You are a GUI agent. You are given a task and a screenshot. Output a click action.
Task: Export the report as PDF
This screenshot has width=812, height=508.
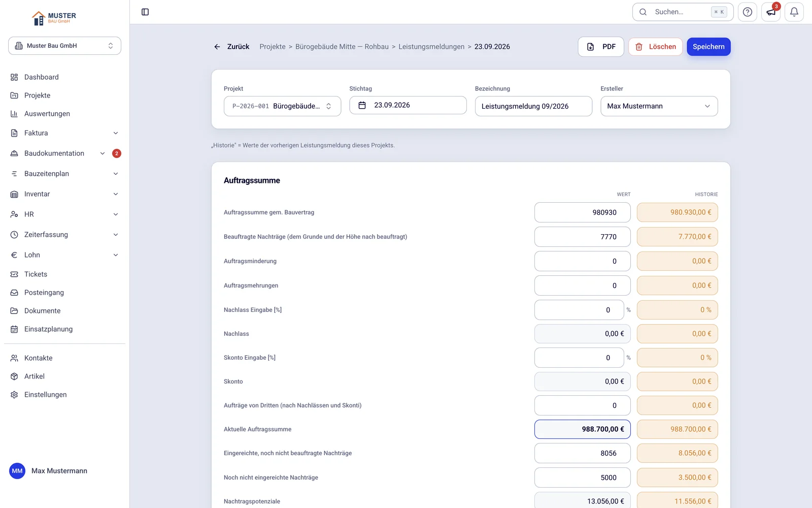click(601, 47)
